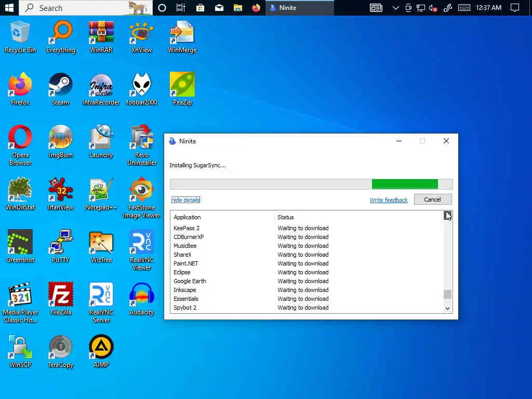Image resolution: width=532 pixels, height=399 pixels.
Task: Select the Spybot 2 row
Action: tap(307, 308)
